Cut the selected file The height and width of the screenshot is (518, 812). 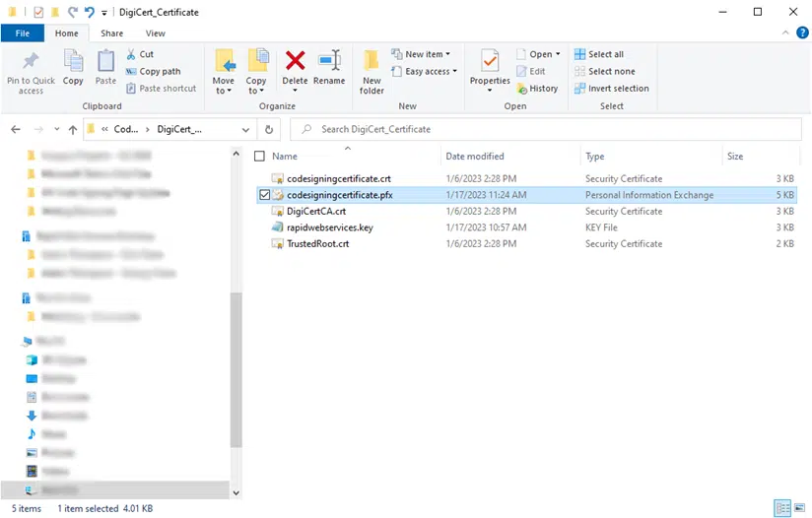coord(140,54)
